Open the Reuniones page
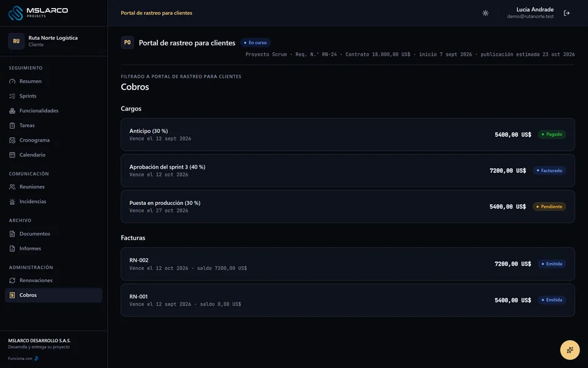Image resolution: width=588 pixels, height=368 pixels. [x=54, y=186]
